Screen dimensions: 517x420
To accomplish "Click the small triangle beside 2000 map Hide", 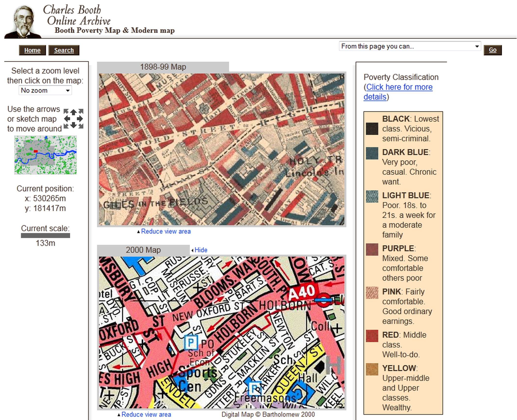I will point(192,250).
